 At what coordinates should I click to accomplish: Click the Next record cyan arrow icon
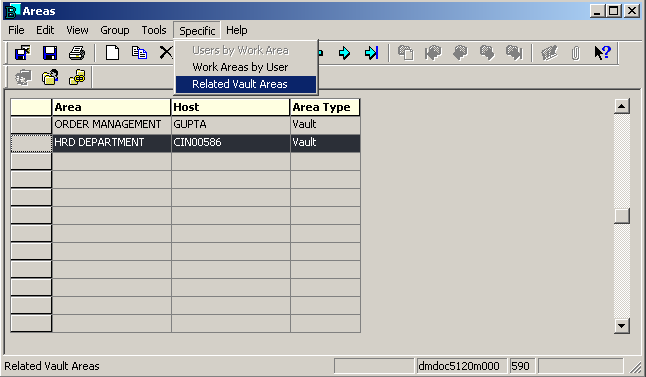344,53
